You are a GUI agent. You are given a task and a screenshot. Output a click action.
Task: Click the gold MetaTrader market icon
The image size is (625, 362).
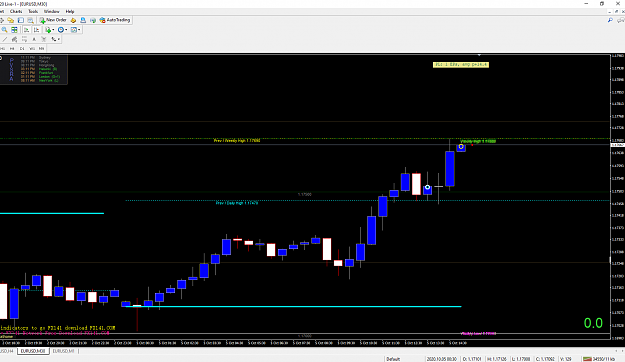click(x=73, y=20)
